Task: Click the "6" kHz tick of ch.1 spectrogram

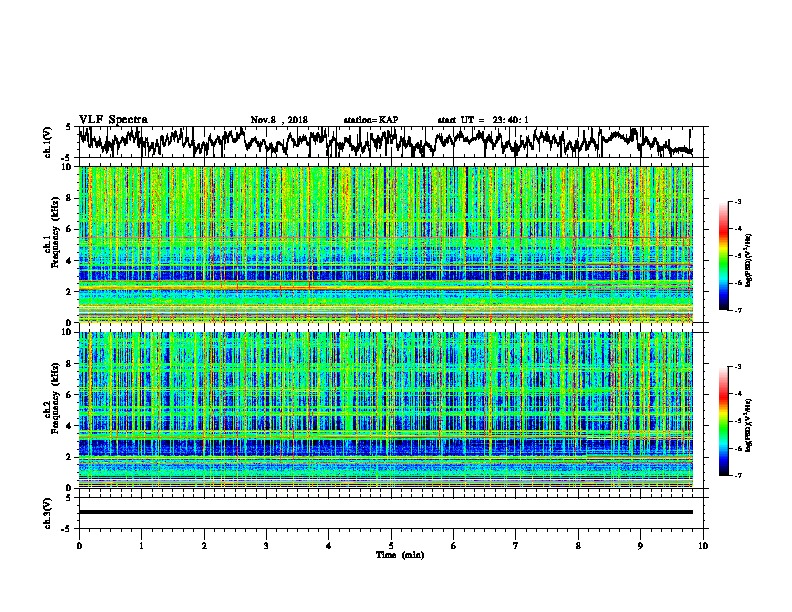Action: (70, 229)
